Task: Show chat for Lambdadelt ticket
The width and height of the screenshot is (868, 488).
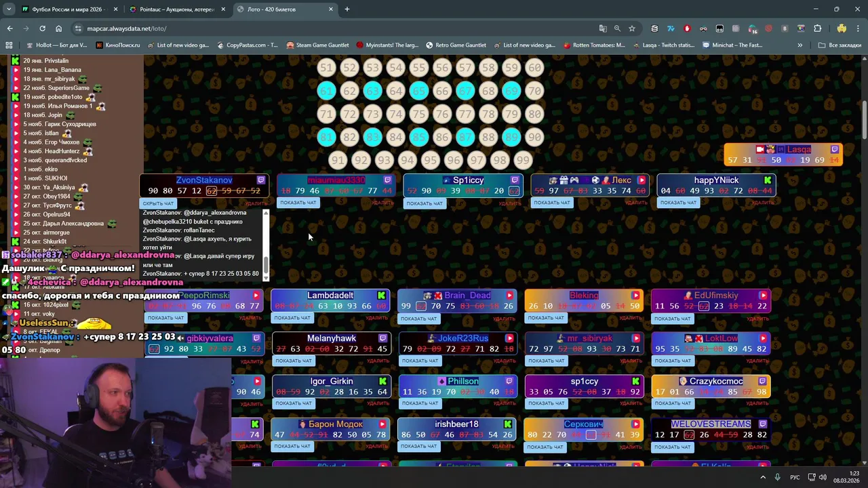Action: (x=292, y=318)
